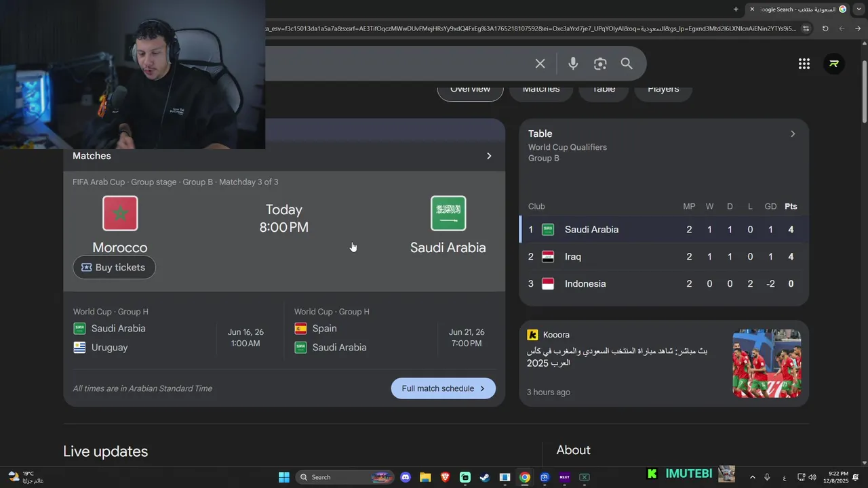Click the Morocco flag crest
The image size is (868, 488).
click(x=120, y=213)
